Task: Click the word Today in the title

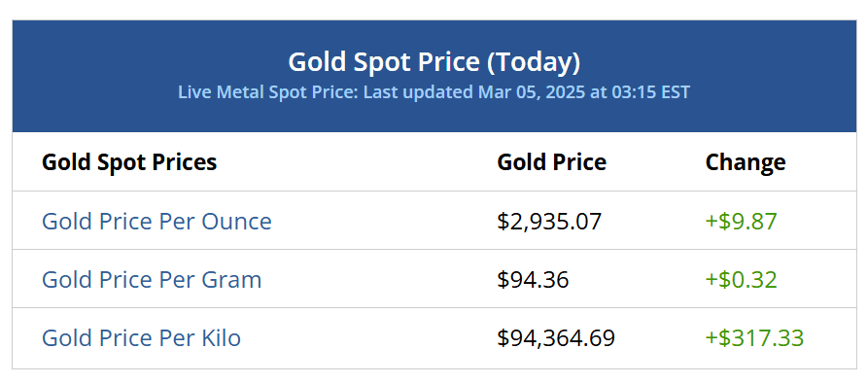Action: [533, 62]
